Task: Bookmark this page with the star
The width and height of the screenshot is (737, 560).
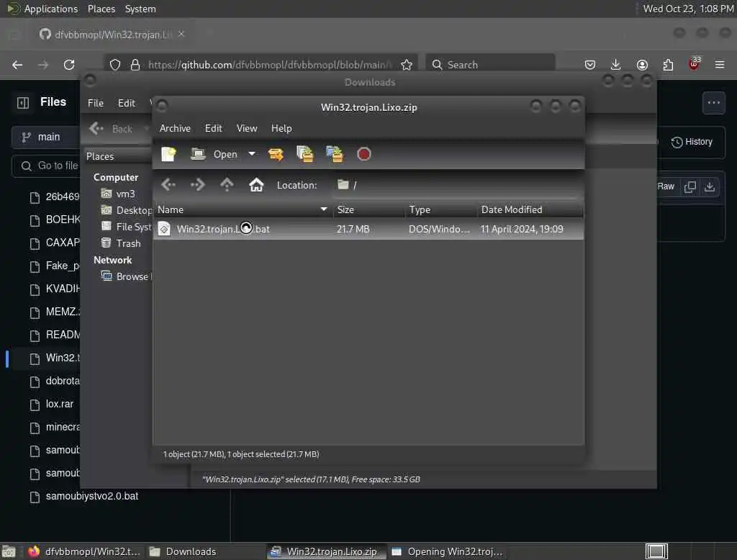Action: [407, 65]
